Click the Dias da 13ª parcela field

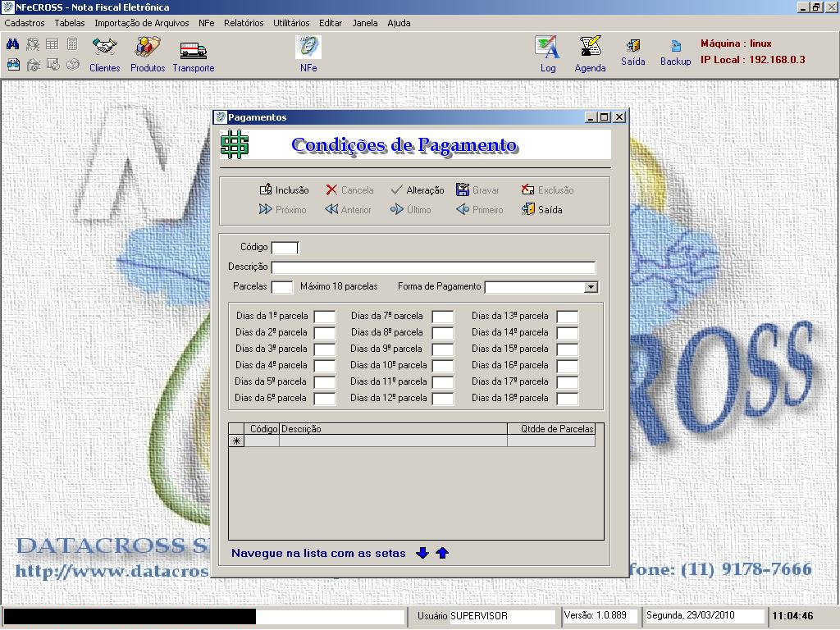[568, 317]
